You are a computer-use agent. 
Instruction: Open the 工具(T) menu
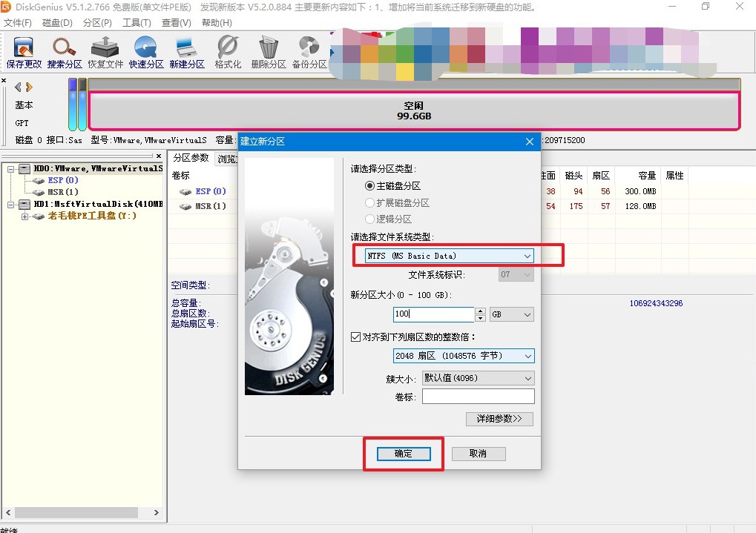click(x=137, y=23)
